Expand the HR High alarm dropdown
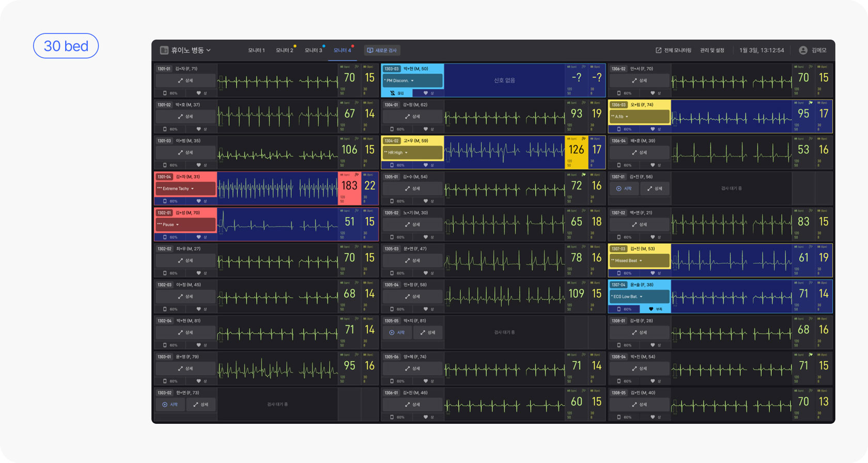Screen dimensions: 868x463 coord(406,153)
